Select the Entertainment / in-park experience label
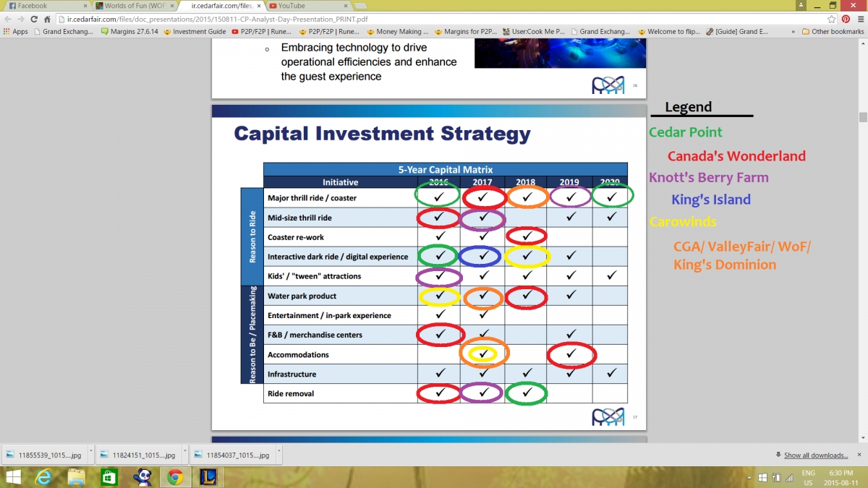This screenshot has height=488, width=868. 329,315
